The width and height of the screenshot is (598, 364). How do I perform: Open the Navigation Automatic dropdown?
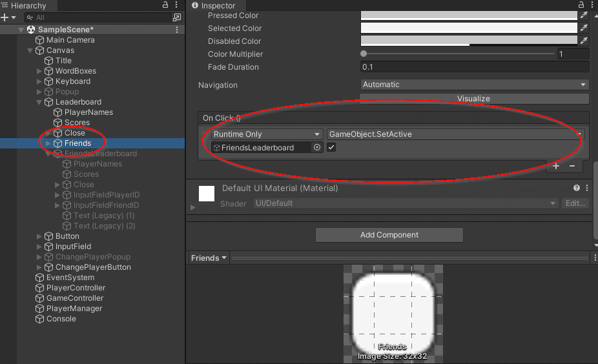click(474, 85)
